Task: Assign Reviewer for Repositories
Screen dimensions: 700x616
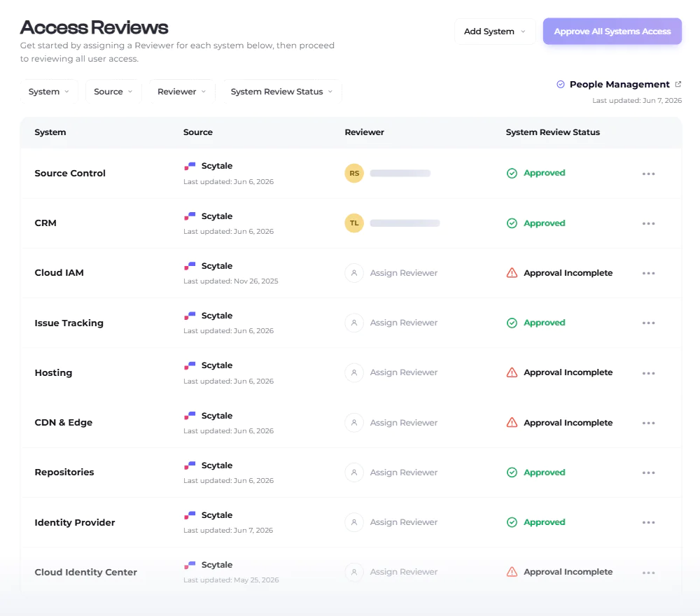Action: pos(404,472)
